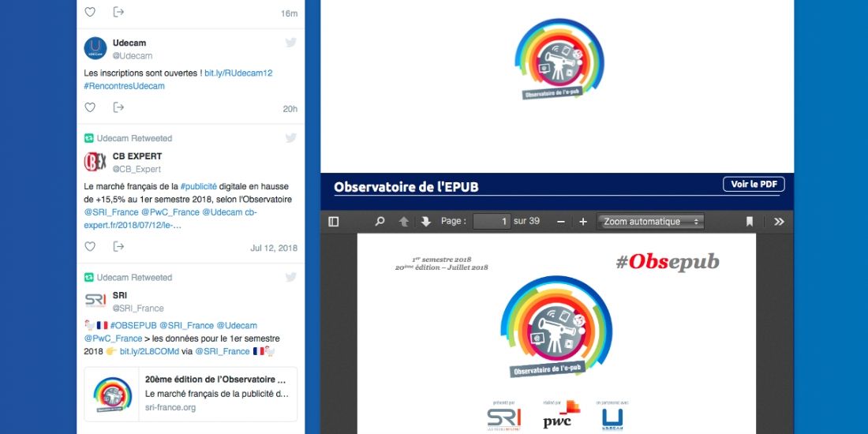Open the bit.ly/2L8COMd link
The image size is (868, 434).
(149, 351)
